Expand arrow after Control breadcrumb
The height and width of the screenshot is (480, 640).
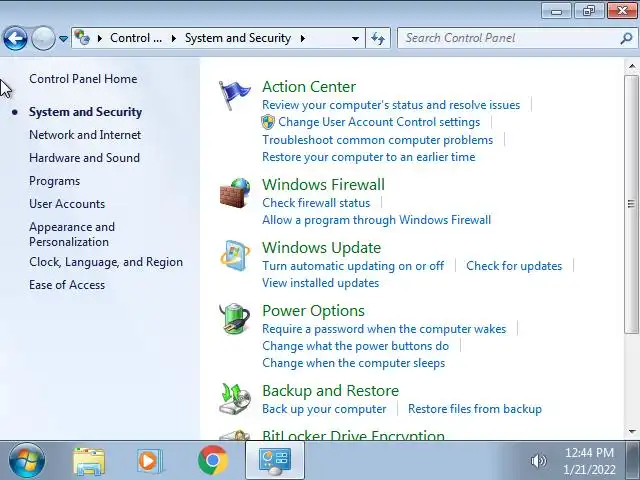coord(174,38)
